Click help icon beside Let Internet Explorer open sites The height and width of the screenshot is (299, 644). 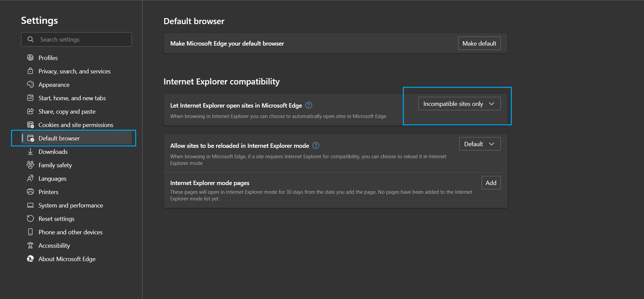(x=309, y=105)
